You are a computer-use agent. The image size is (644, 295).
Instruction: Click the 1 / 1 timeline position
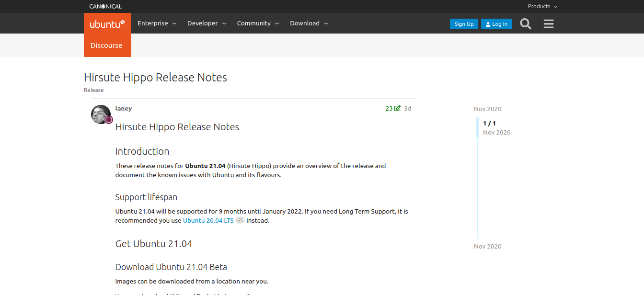coord(489,124)
